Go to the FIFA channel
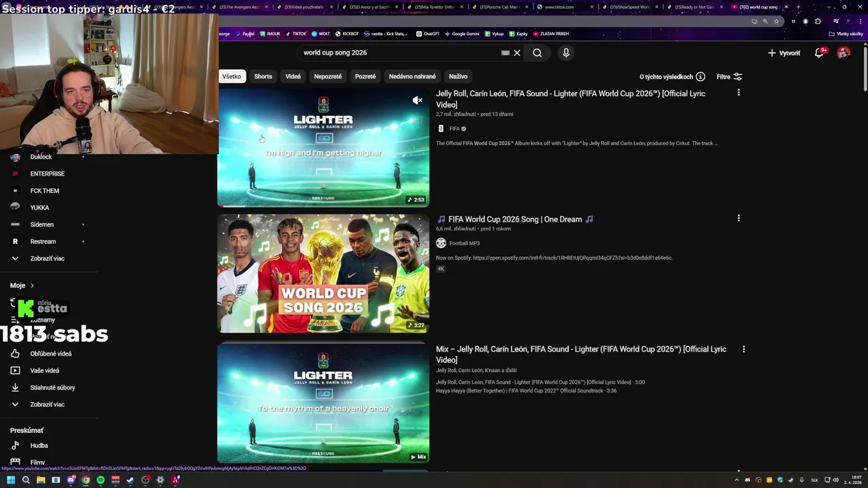868x488 pixels. coord(454,129)
